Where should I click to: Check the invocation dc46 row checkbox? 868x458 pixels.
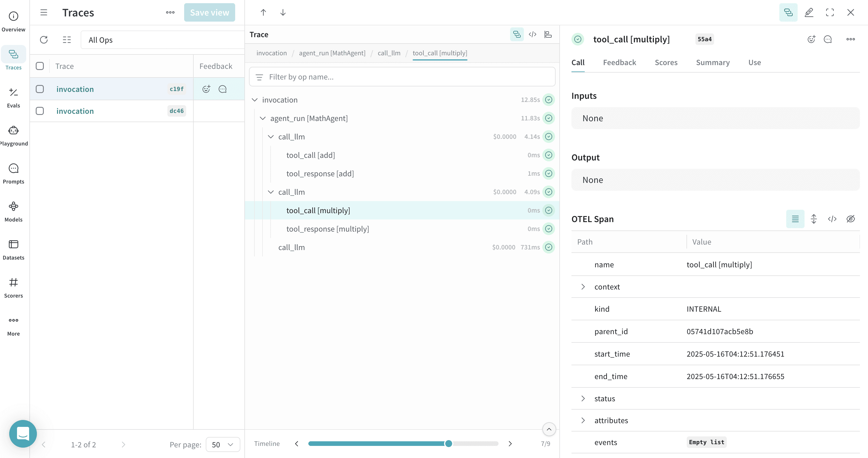40,111
